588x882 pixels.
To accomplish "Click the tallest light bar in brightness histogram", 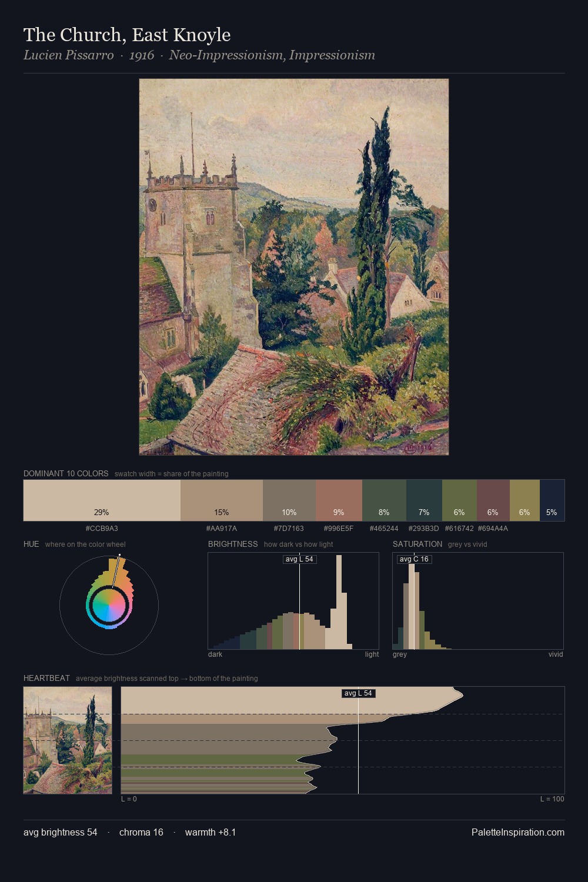I will 339,602.
